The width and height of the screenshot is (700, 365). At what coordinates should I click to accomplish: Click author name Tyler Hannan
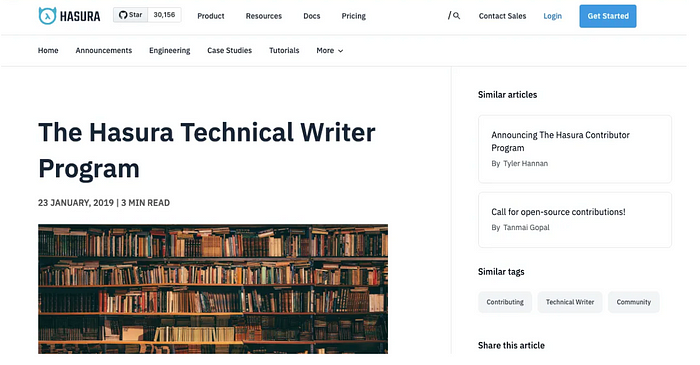tap(525, 163)
